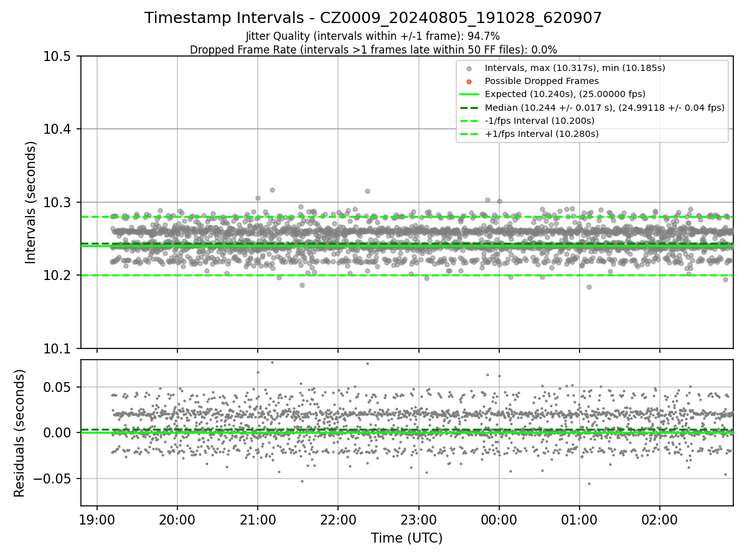Click the solid green line sample beside 'Expected' legend entry
The height and width of the screenshot is (560, 747).
pyautogui.click(x=469, y=95)
